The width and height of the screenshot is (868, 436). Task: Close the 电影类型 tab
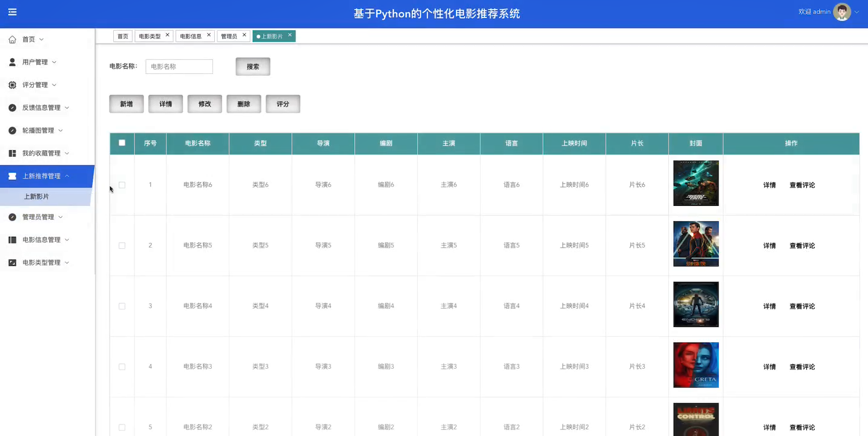[168, 35]
